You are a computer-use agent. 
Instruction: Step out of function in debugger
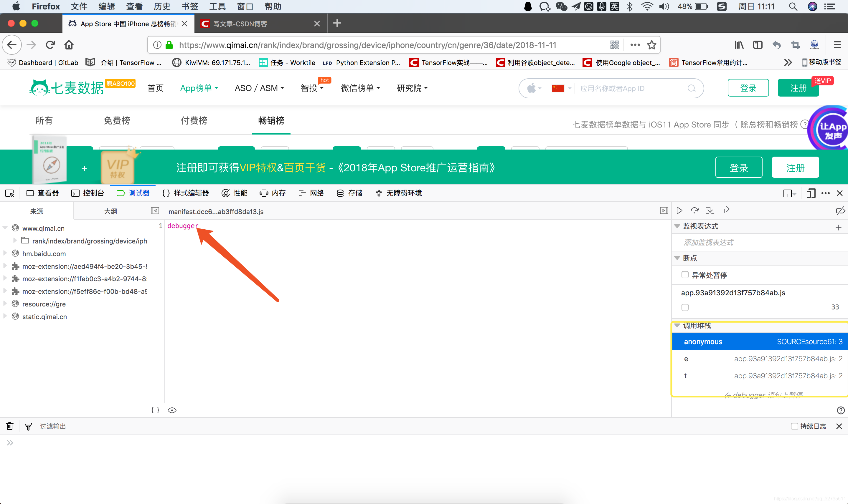coord(725,210)
